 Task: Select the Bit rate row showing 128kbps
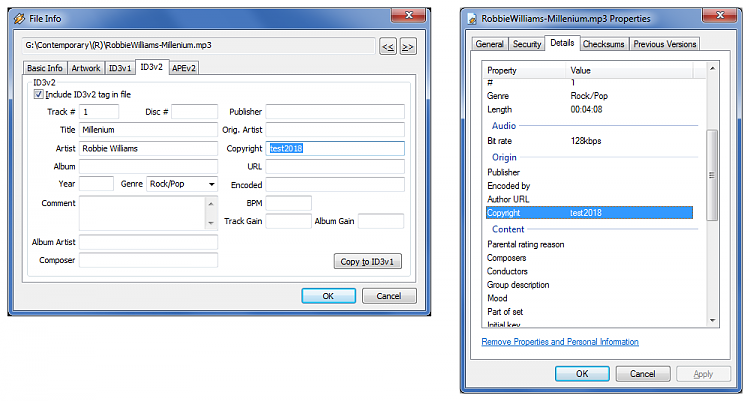(x=589, y=141)
